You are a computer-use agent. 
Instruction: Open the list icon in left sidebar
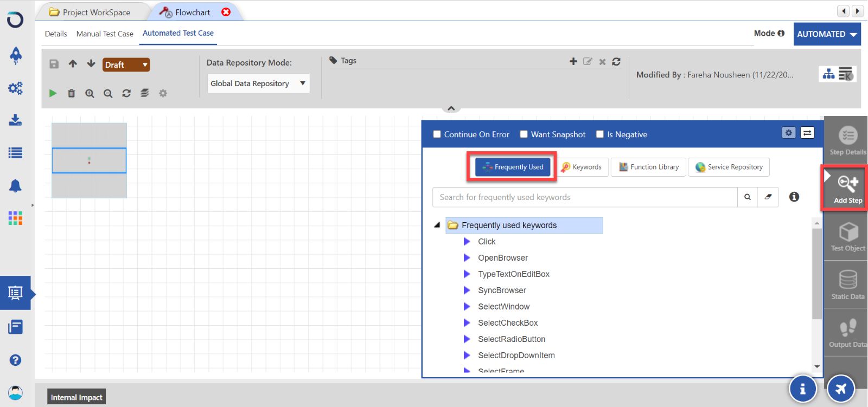pos(15,153)
